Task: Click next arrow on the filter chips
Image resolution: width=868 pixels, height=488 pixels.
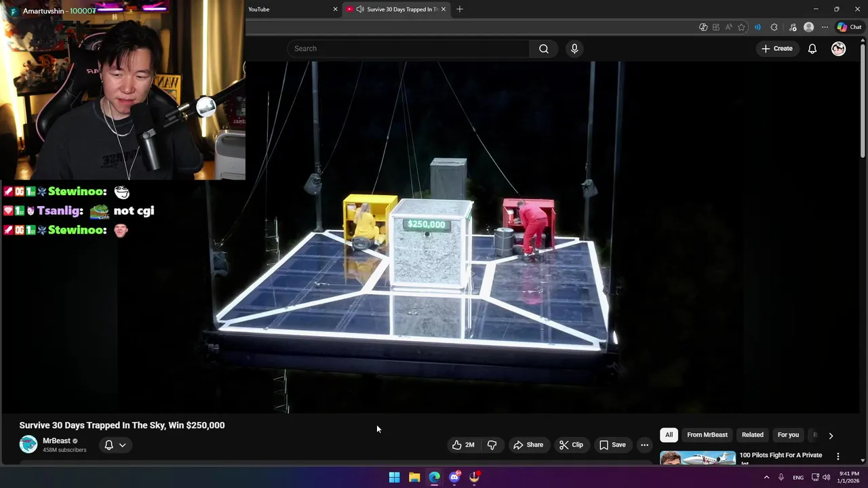Action: [x=831, y=435]
